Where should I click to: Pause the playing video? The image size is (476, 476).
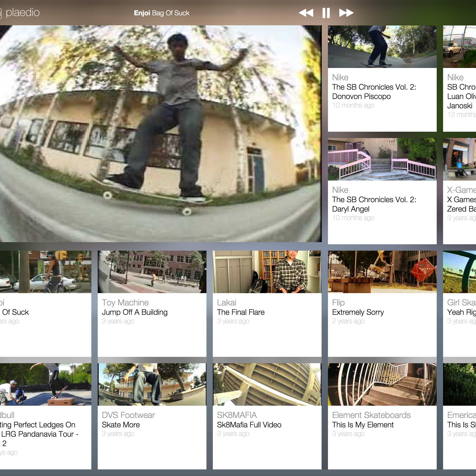(326, 13)
